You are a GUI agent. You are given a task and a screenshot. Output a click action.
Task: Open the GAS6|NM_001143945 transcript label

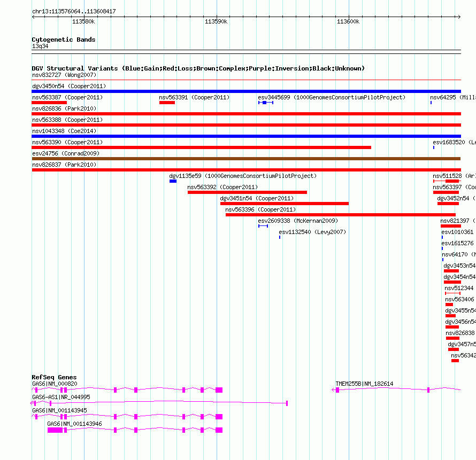[x=59, y=410]
